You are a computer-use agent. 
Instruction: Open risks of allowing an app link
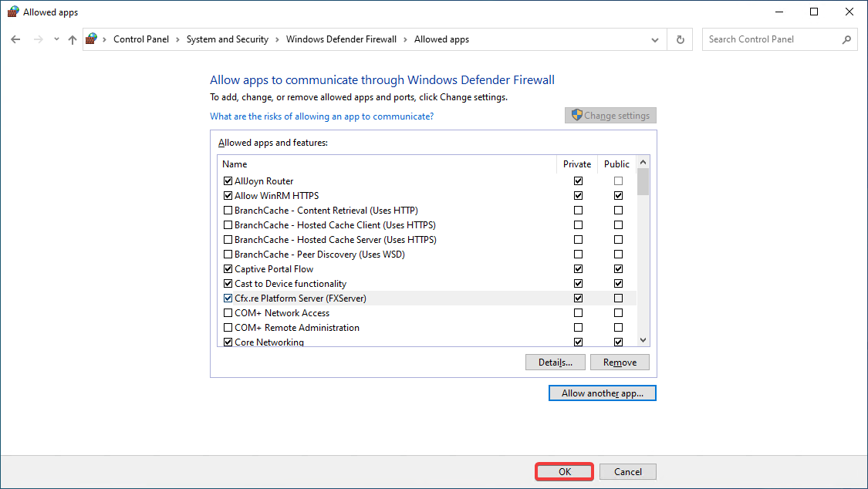pyautogui.click(x=322, y=116)
